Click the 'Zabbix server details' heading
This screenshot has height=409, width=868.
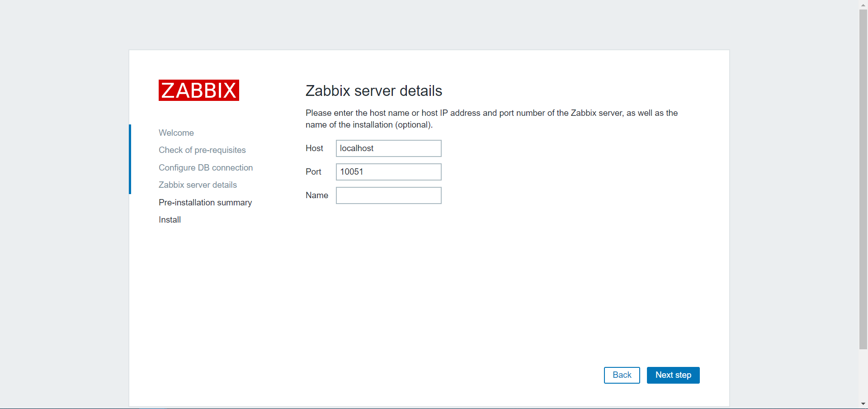[x=374, y=91]
